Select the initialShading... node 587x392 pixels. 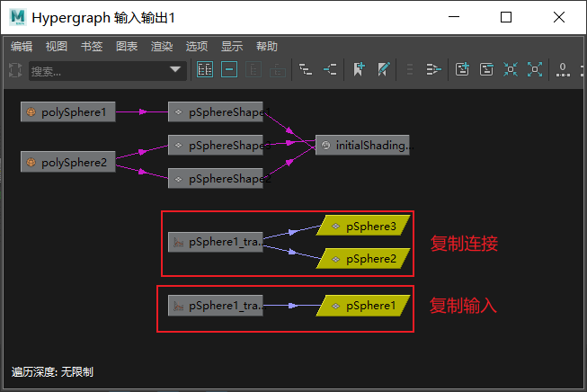[363, 145]
